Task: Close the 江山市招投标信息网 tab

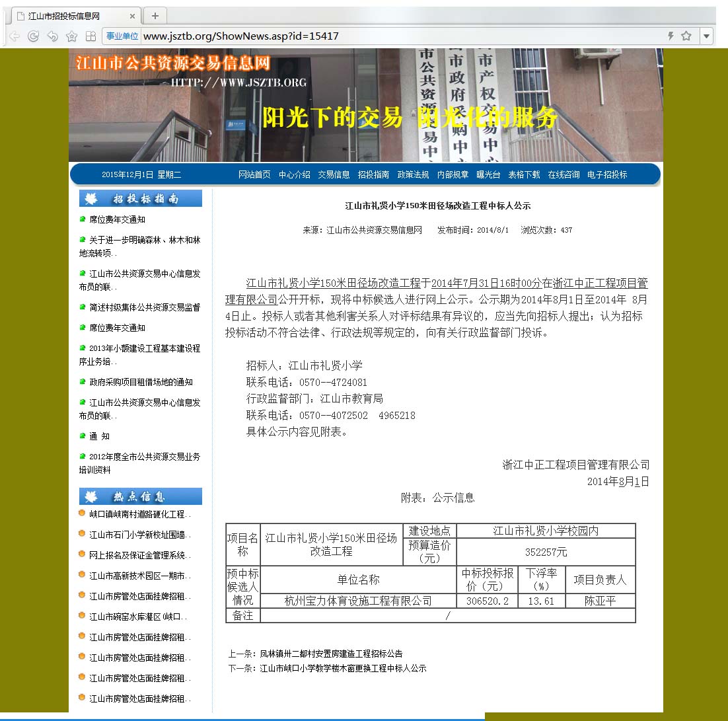Action: coord(132,16)
